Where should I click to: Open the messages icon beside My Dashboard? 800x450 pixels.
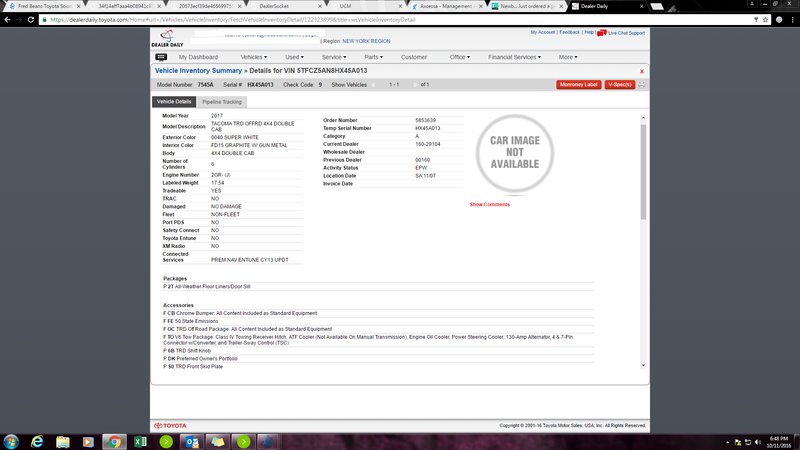pyautogui.click(x=161, y=57)
